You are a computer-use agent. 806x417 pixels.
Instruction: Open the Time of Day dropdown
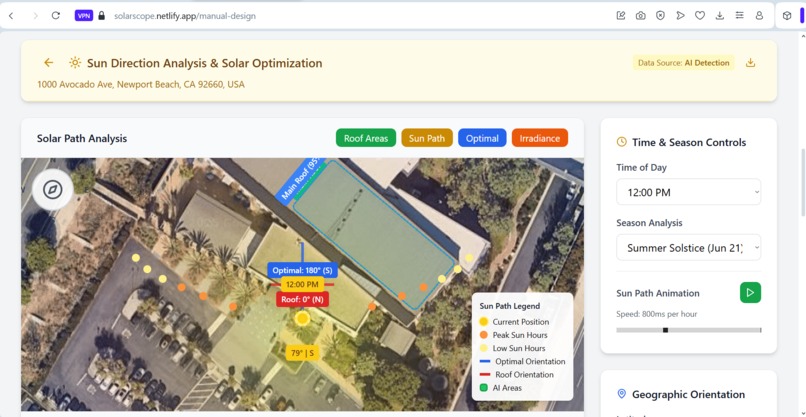click(x=688, y=192)
